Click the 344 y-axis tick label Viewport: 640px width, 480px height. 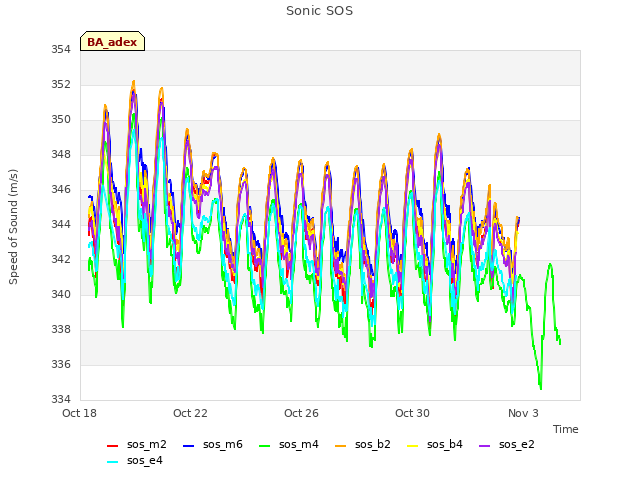click(61, 224)
